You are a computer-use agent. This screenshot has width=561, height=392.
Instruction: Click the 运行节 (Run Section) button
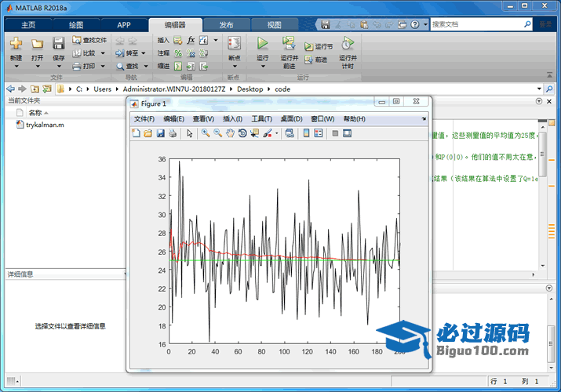click(319, 47)
